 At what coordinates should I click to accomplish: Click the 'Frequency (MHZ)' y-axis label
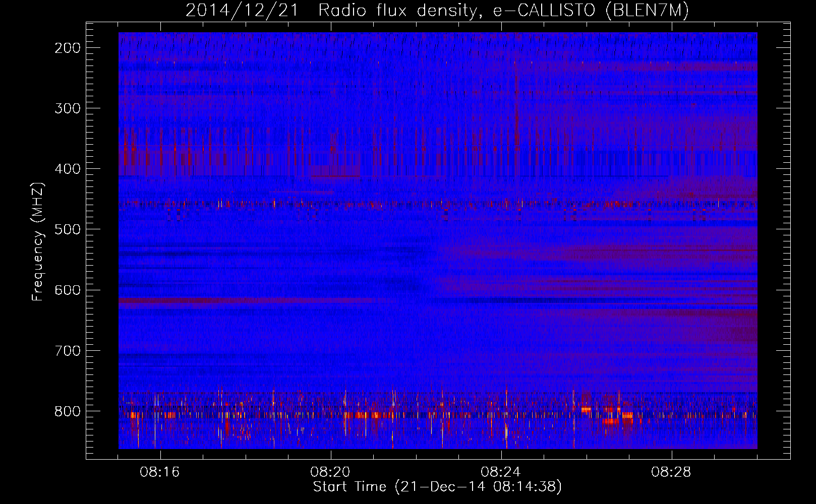(x=38, y=241)
